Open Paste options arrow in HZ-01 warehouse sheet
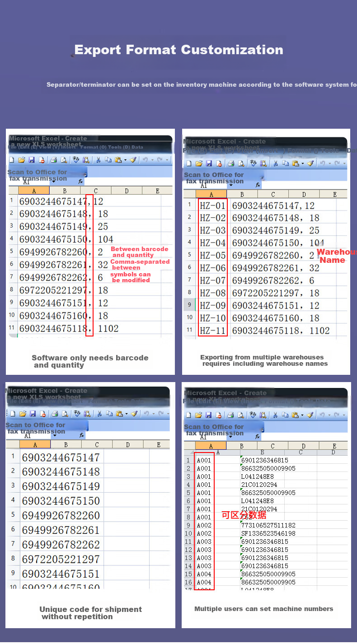The height and width of the screenshot is (644, 357). (303, 163)
